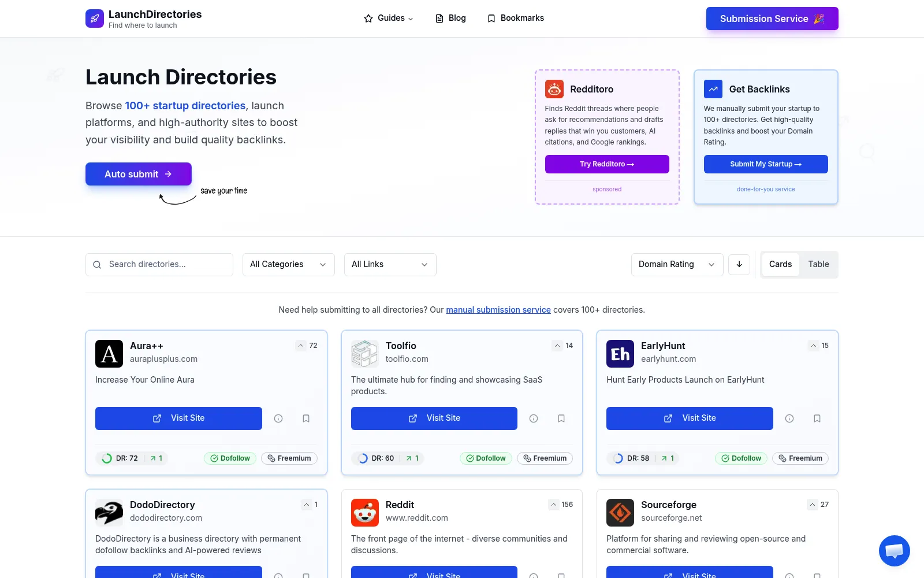This screenshot has width=924, height=578.
Task: Bookmark the EarlyHunt directory
Action: pos(817,418)
